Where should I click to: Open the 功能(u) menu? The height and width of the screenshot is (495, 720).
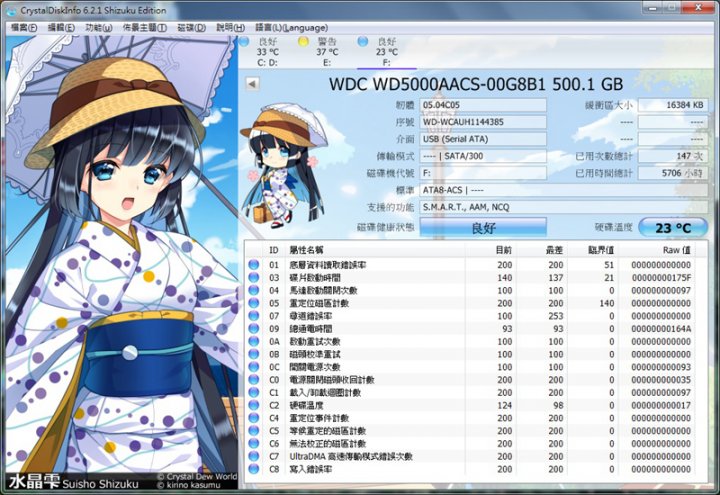pos(99,28)
